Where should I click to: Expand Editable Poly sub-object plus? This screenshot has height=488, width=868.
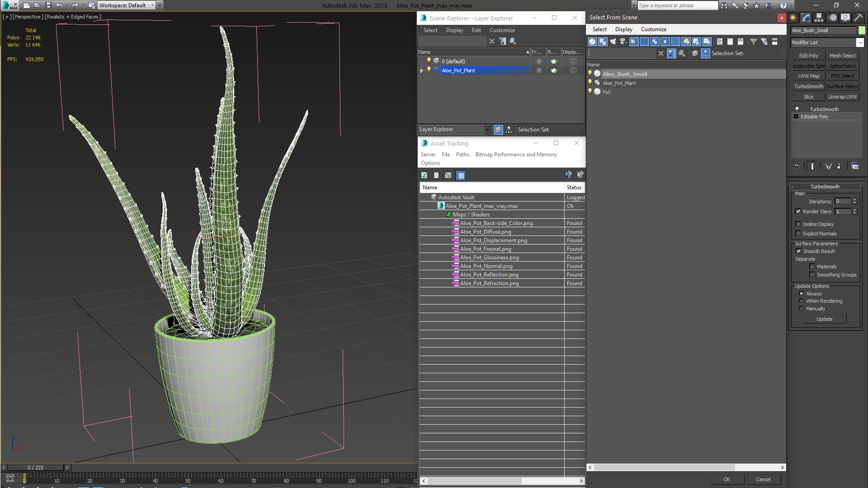pyautogui.click(x=796, y=117)
